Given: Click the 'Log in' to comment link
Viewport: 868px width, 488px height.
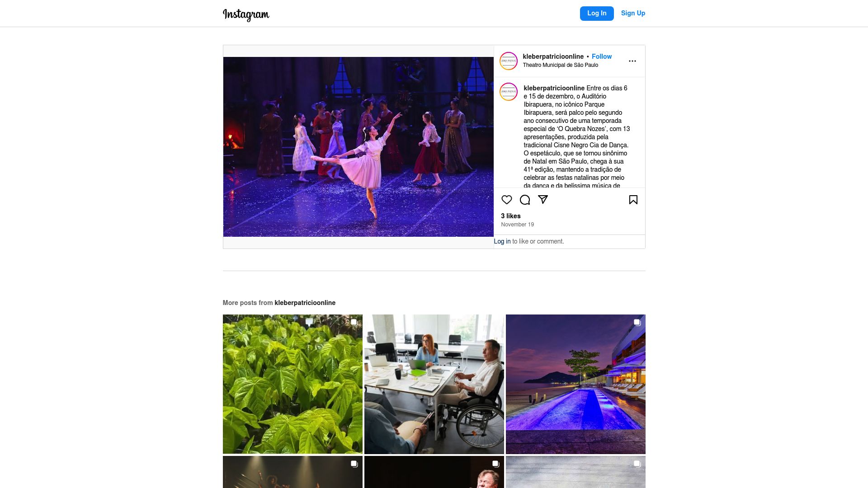Looking at the screenshot, I should (502, 241).
